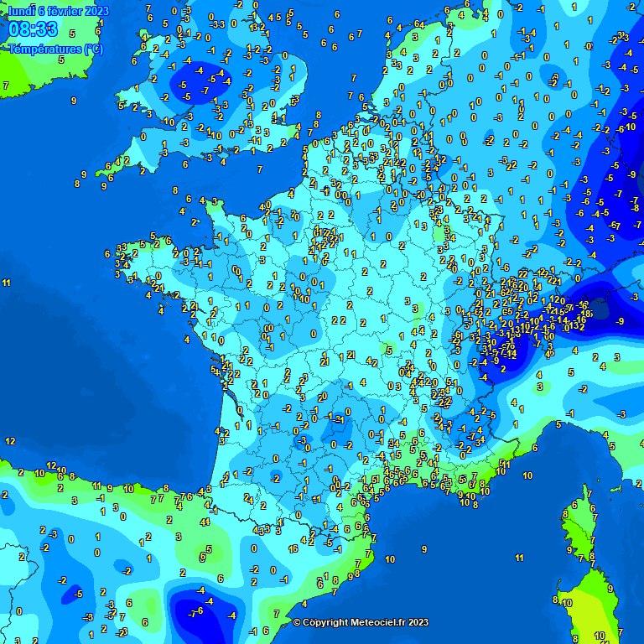This screenshot has width=644, height=644.
Task: Click the 9 reading in Gulf of Lion sea
Action: [425, 548]
